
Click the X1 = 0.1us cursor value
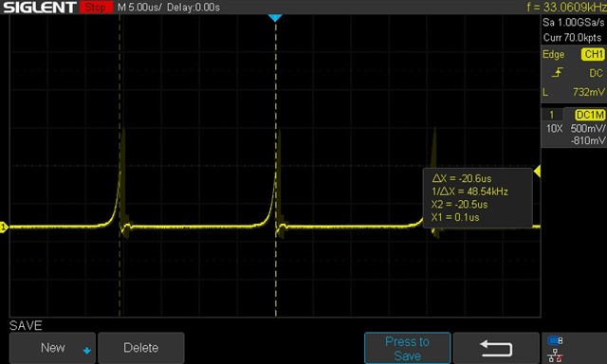tap(455, 217)
